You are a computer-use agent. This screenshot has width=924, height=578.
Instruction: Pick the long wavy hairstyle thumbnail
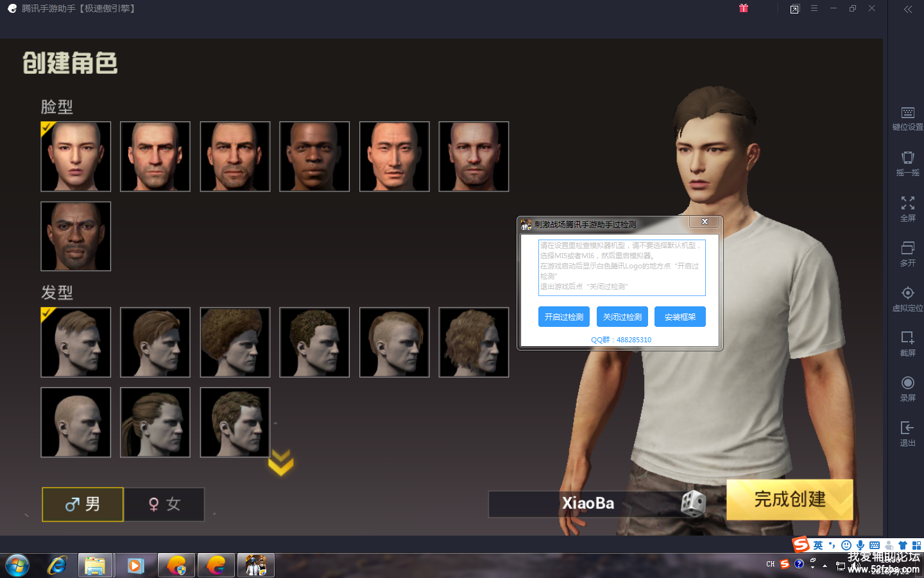click(474, 342)
